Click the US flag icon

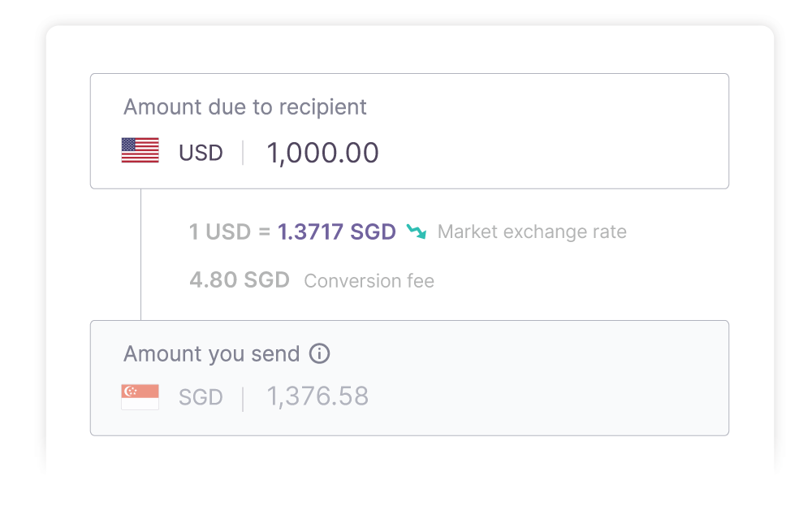point(140,150)
